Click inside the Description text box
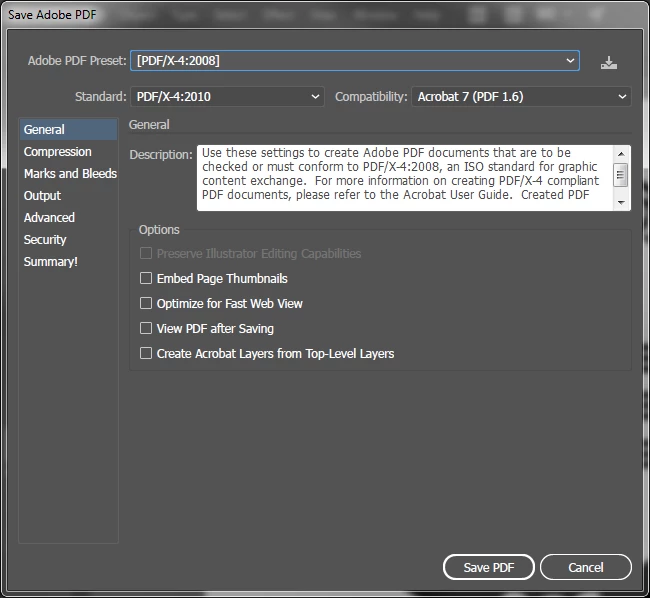 tap(405, 178)
